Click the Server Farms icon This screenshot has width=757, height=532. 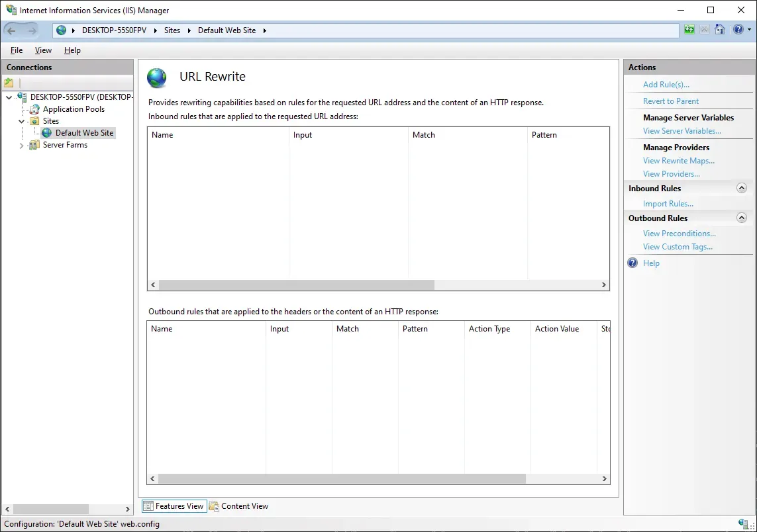click(33, 144)
